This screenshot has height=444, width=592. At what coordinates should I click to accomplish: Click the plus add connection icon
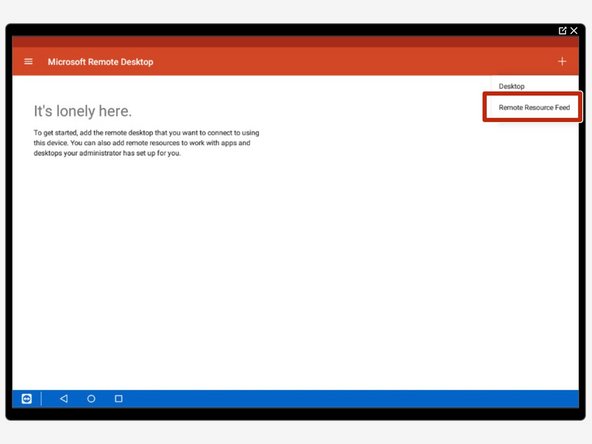562,62
